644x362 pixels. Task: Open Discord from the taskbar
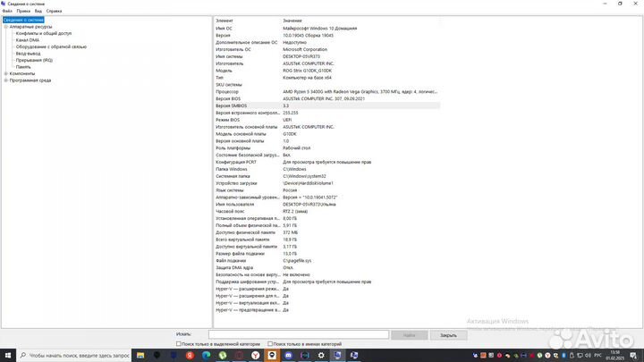coord(288,356)
